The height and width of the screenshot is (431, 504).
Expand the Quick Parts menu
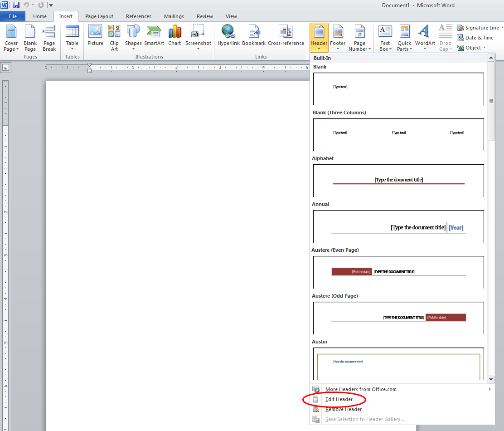click(404, 37)
